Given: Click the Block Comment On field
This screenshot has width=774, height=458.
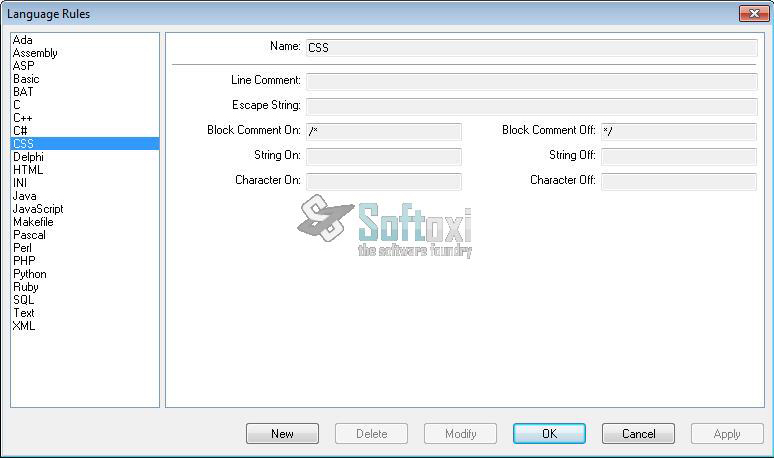Looking at the screenshot, I should (x=383, y=132).
